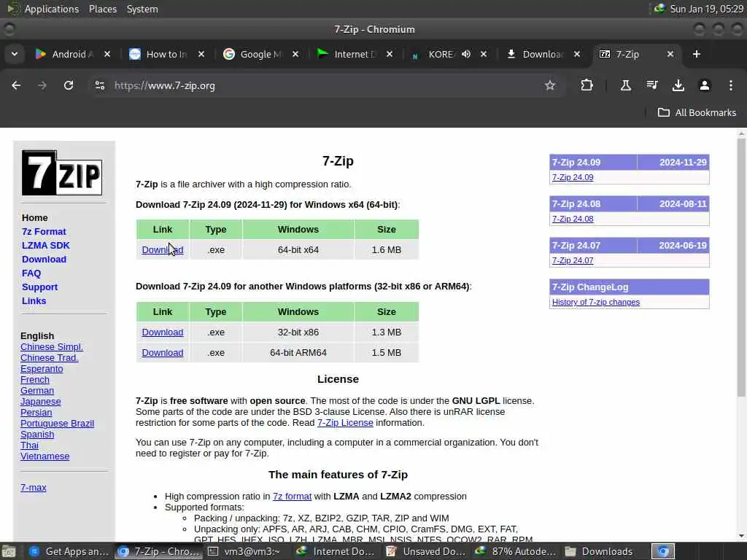Open 7-Zip 24.07 news link
Image resolution: width=747 pixels, height=560 pixels.
click(573, 260)
